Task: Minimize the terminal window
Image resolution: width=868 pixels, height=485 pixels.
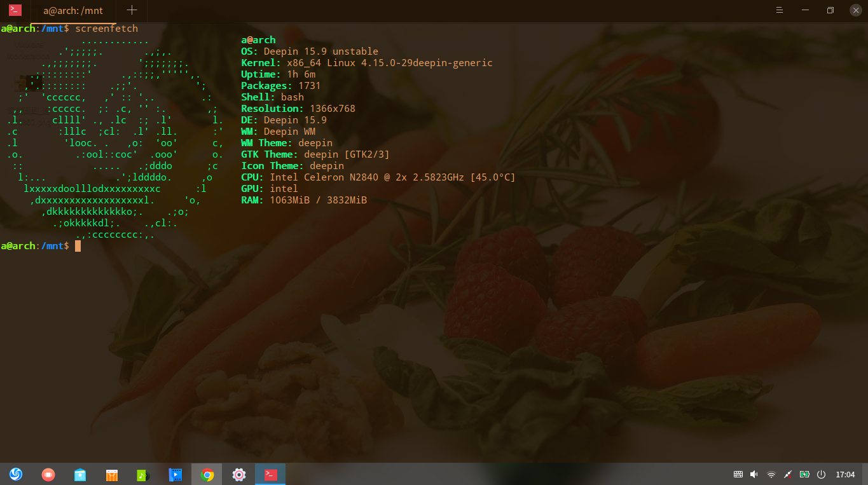Action: point(804,10)
